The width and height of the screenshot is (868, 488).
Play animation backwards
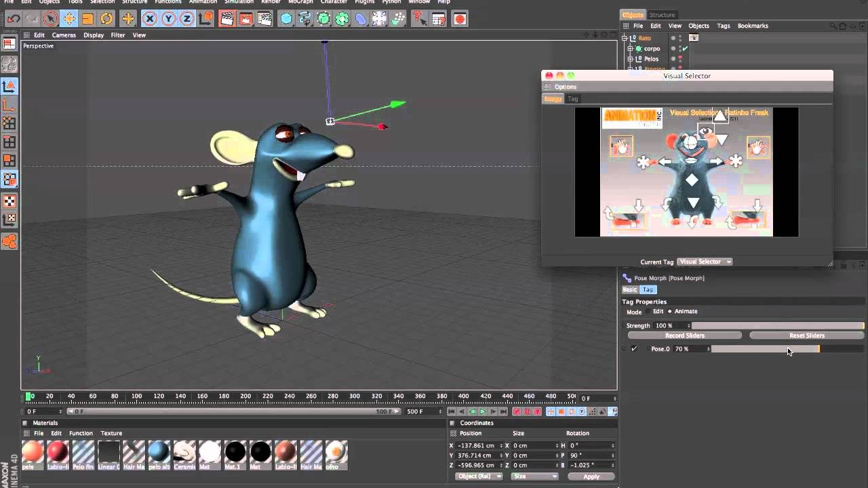point(473,411)
